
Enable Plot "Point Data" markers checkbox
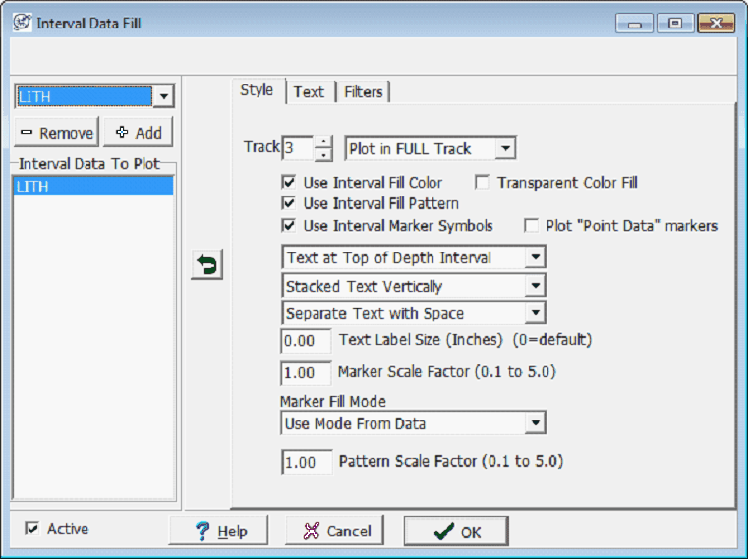coord(532,226)
